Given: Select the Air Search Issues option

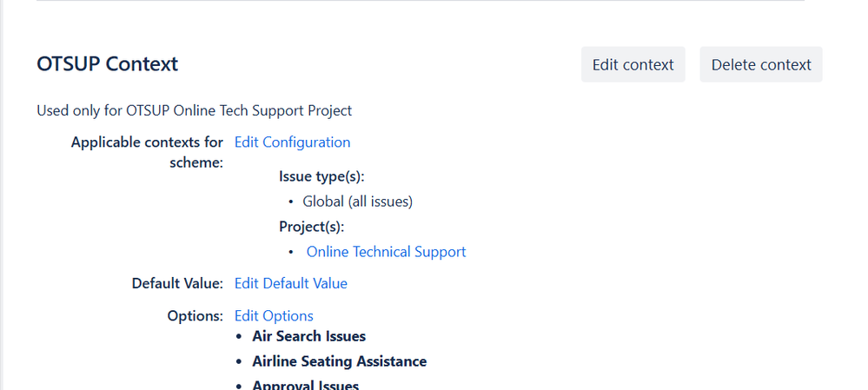Looking at the screenshot, I should 308,336.
